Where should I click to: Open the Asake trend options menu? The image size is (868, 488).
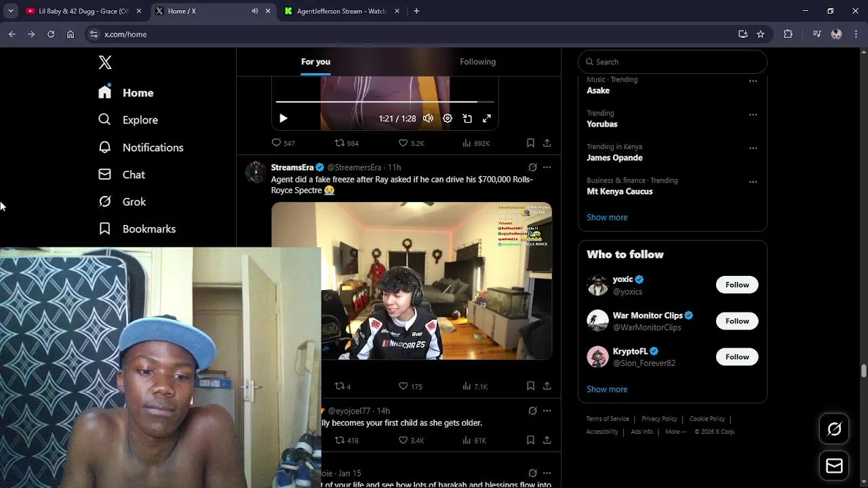click(753, 81)
